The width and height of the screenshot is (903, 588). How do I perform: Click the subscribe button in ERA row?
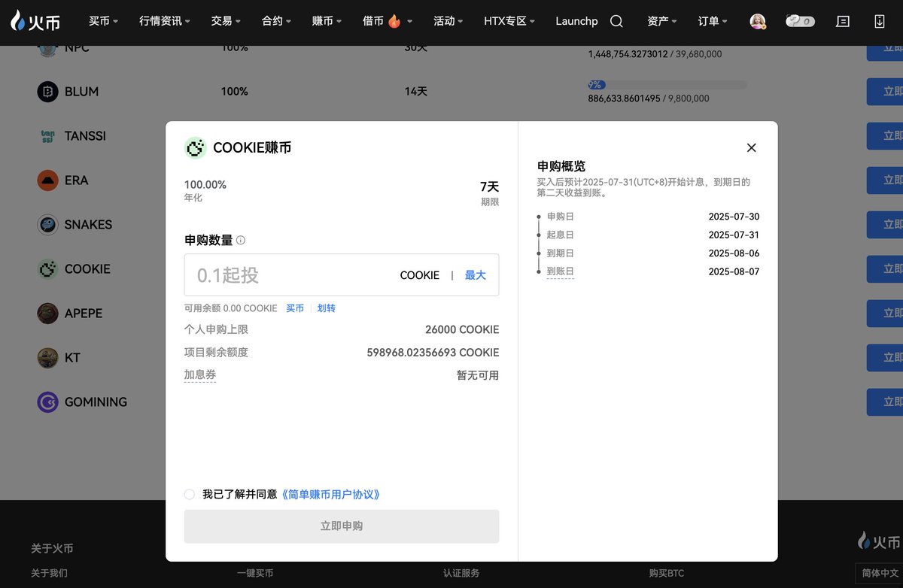[x=885, y=180]
